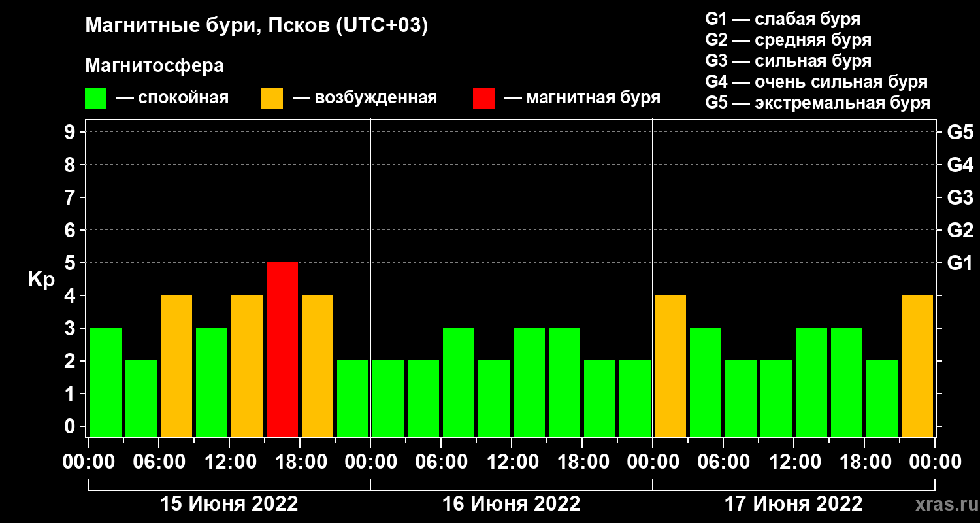
Task: Select the 00:00–03:00 green bar on 16 June
Action: coord(388,399)
